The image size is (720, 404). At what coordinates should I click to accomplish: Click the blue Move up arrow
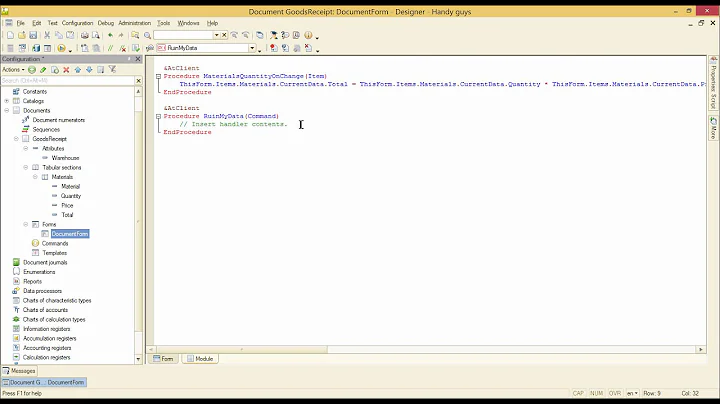click(78, 70)
